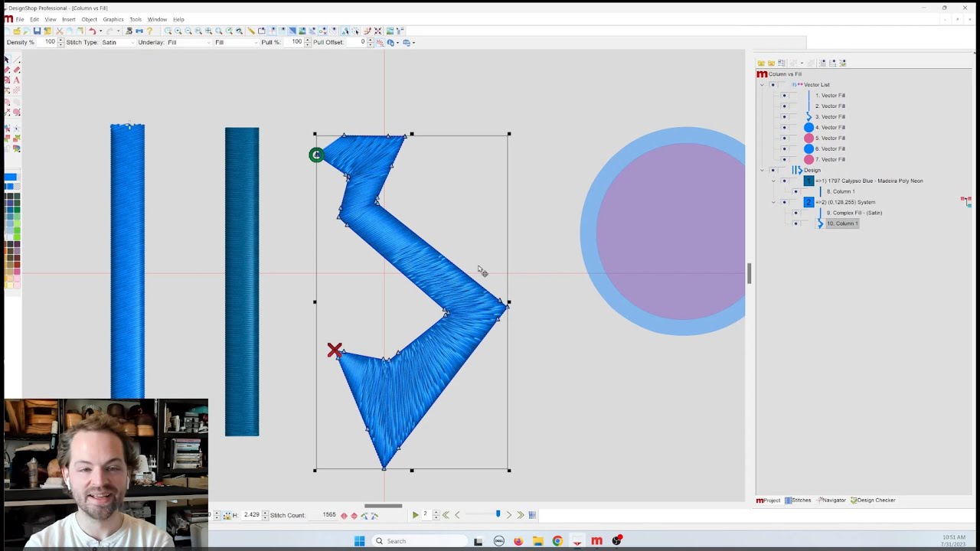Click the H height input field
This screenshot has height=551, width=980.
click(251, 515)
